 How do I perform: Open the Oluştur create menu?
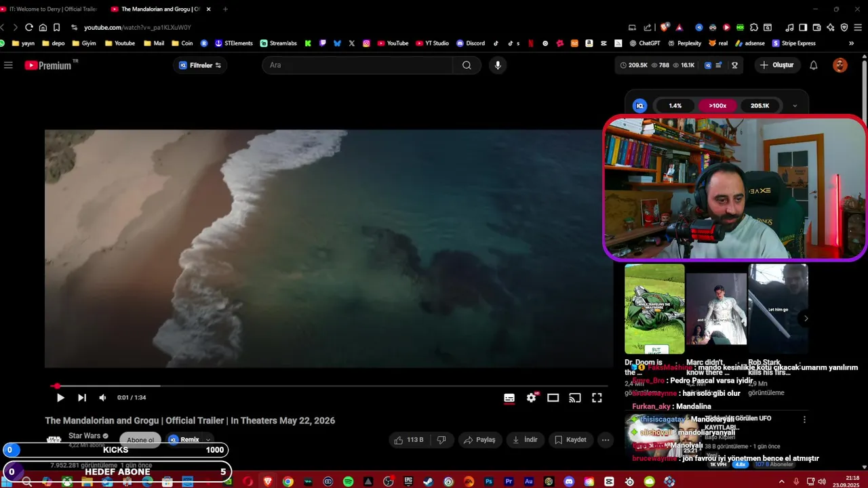[x=777, y=65]
